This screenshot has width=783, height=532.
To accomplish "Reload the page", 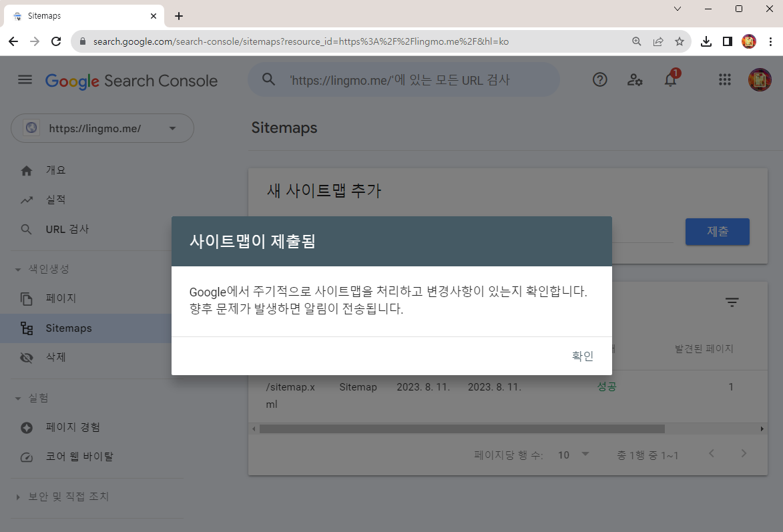I will point(56,41).
